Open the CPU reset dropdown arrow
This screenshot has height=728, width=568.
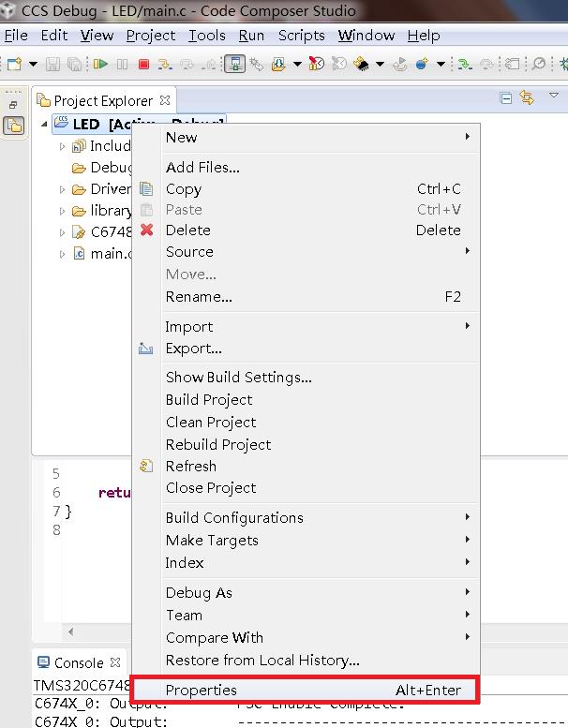(380, 64)
